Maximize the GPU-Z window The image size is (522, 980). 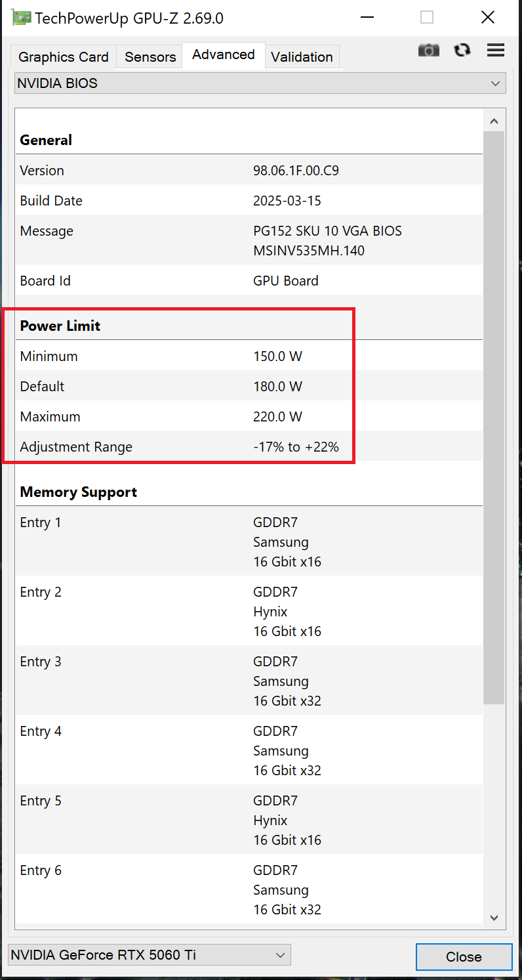pyautogui.click(x=427, y=18)
